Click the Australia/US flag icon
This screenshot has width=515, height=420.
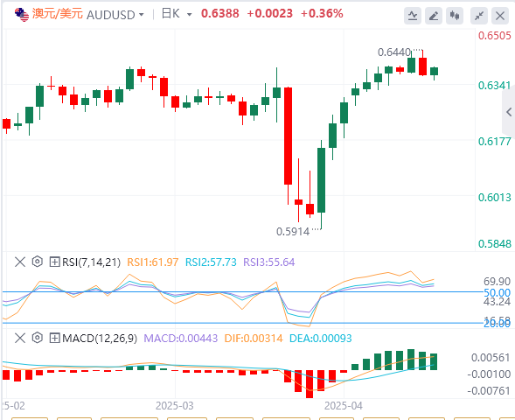pos(22,15)
